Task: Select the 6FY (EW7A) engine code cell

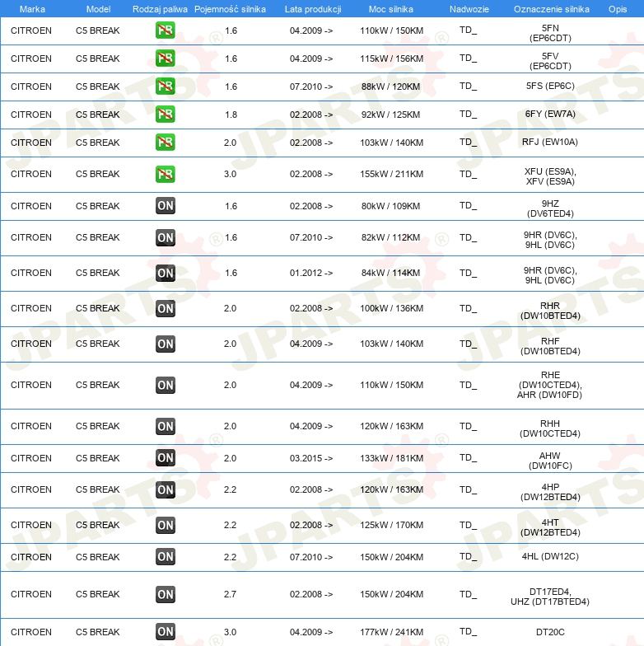Action: tap(550, 114)
